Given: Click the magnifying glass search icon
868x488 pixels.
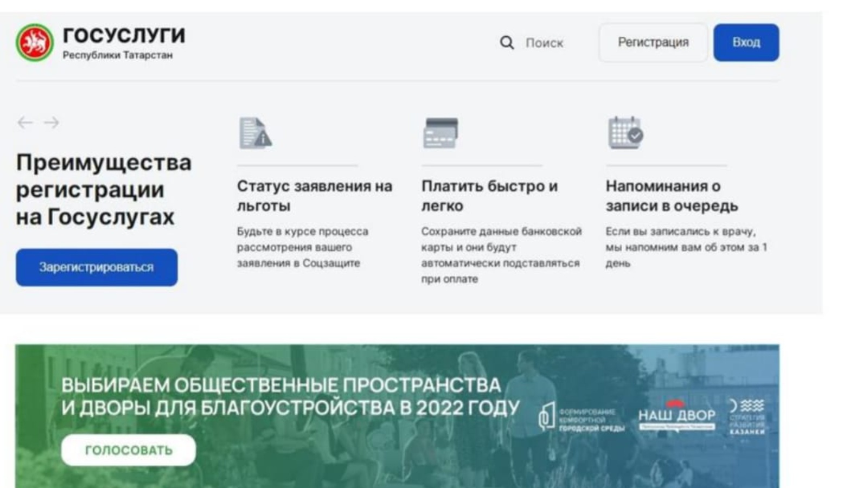Looking at the screenshot, I should 507,43.
